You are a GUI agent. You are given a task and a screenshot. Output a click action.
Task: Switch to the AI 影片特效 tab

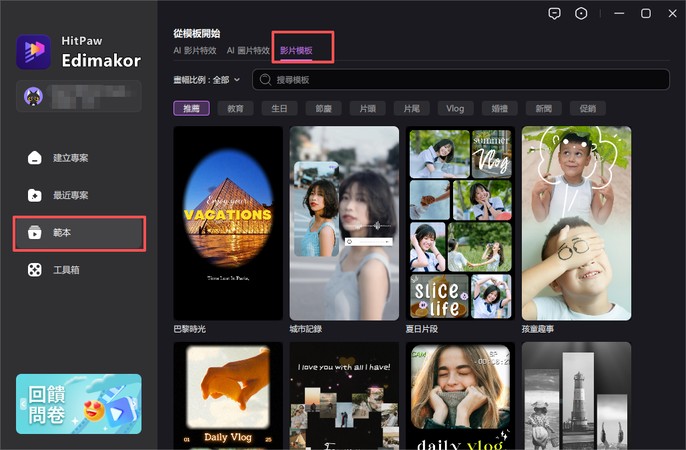point(195,50)
